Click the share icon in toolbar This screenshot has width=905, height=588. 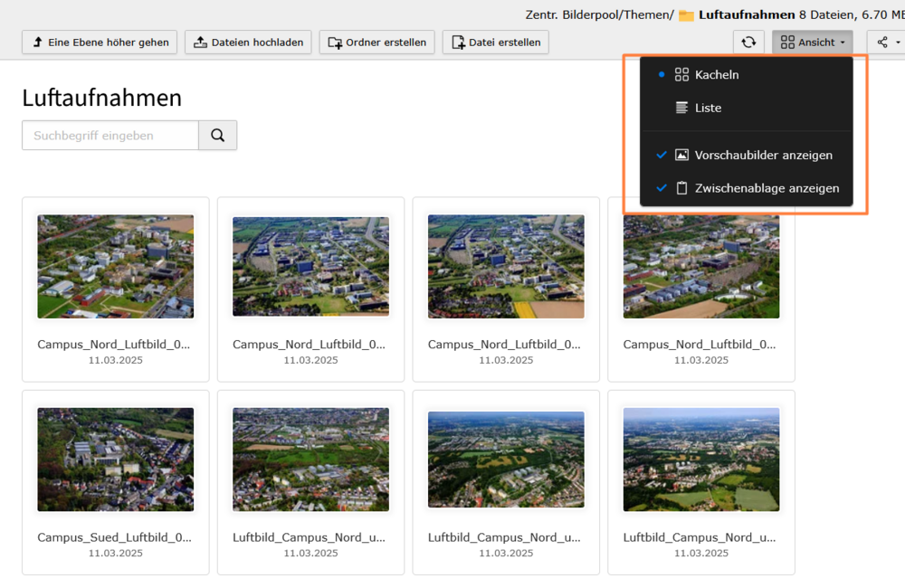click(882, 43)
